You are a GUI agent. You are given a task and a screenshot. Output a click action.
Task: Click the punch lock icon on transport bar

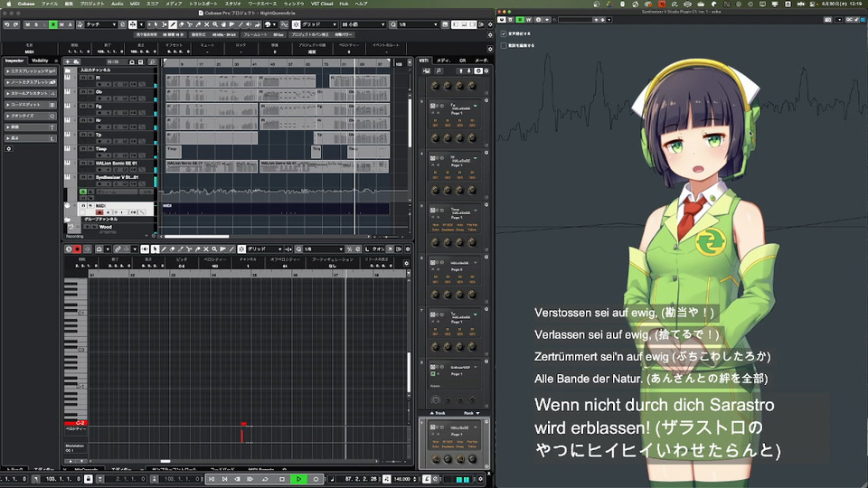pos(88,479)
